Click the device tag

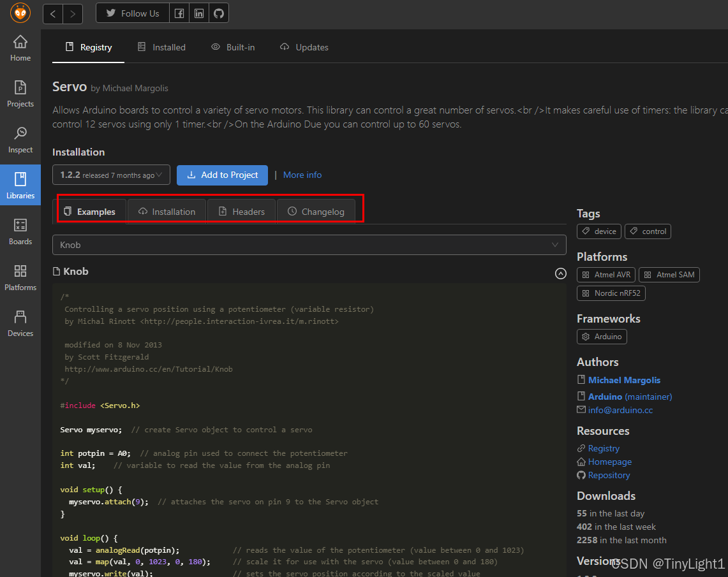coord(599,231)
